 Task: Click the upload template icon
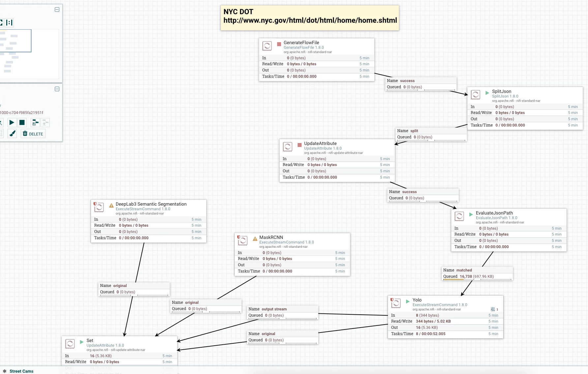click(x=45, y=123)
